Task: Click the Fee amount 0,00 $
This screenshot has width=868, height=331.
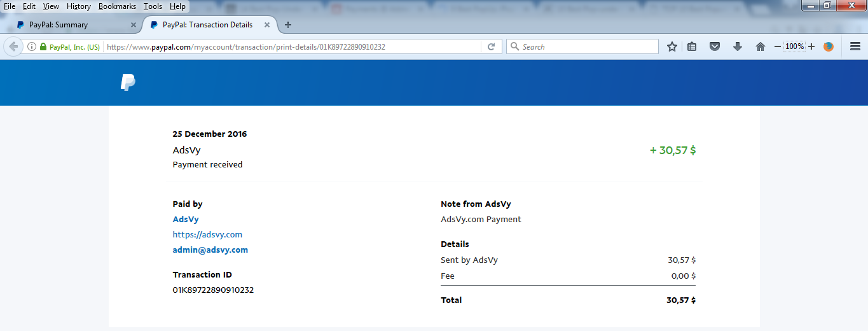Action: 684,276
